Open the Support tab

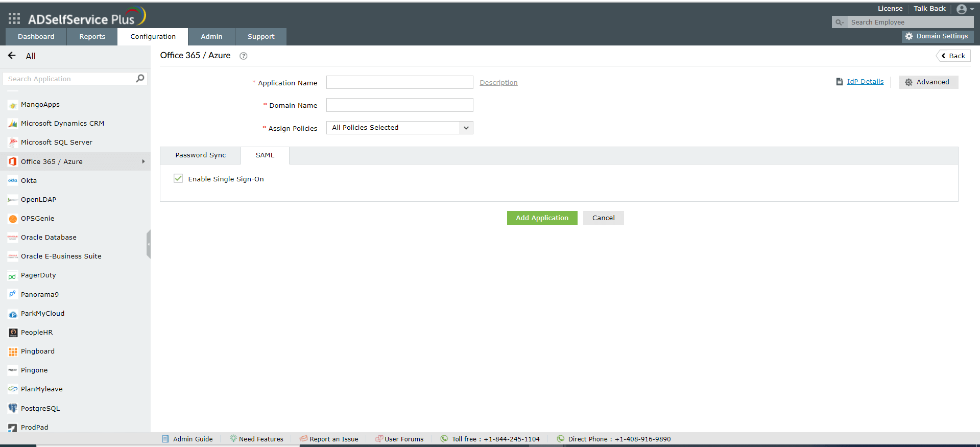click(261, 37)
